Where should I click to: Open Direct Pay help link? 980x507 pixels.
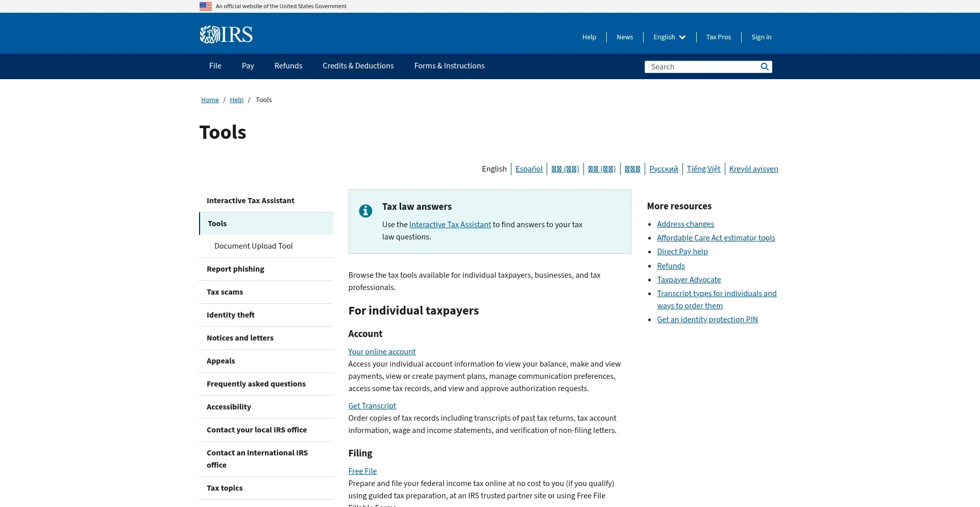(x=682, y=252)
